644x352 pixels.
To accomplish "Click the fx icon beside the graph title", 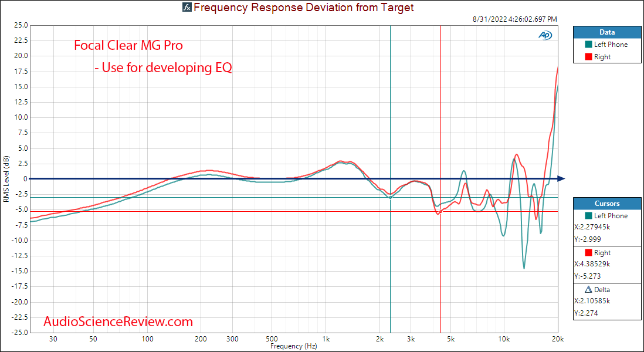I will coord(187,7).
